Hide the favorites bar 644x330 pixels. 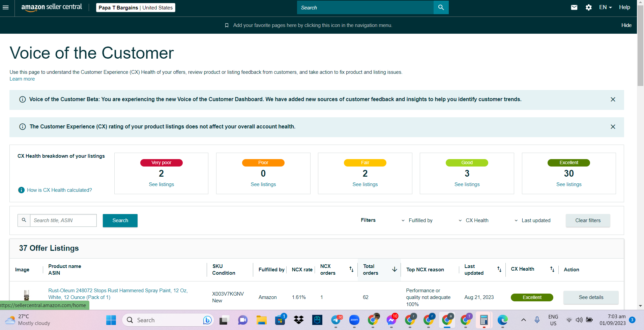(626, 25)
